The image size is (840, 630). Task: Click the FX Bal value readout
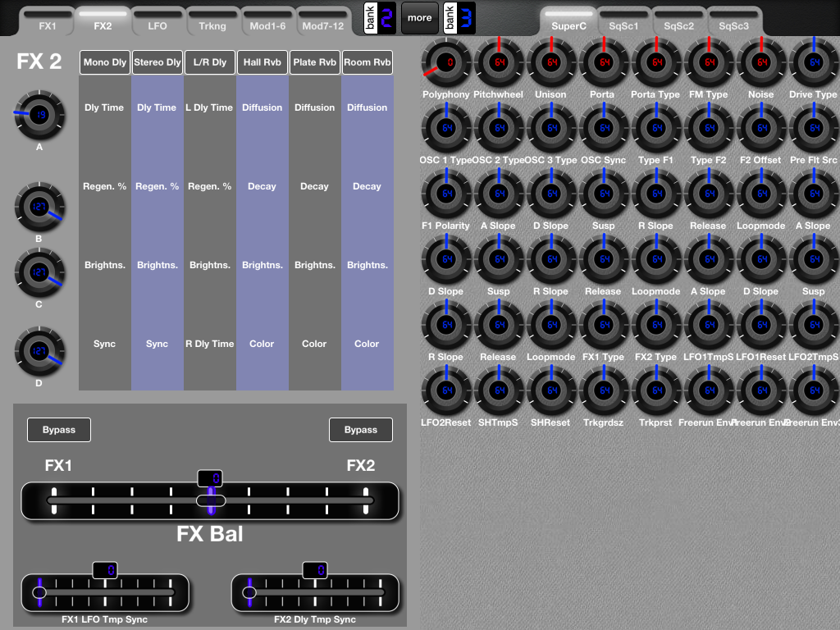click(x=210, y=478)
